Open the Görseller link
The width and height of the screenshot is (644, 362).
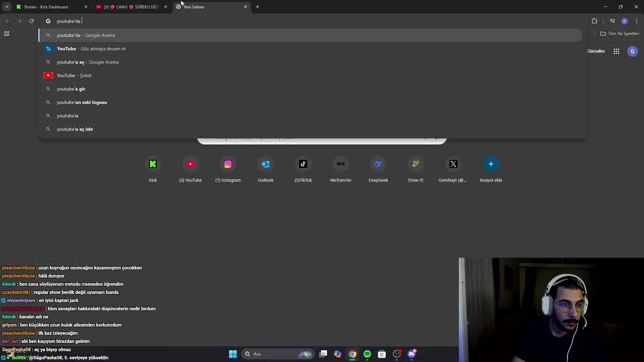[x=596, y=51]
